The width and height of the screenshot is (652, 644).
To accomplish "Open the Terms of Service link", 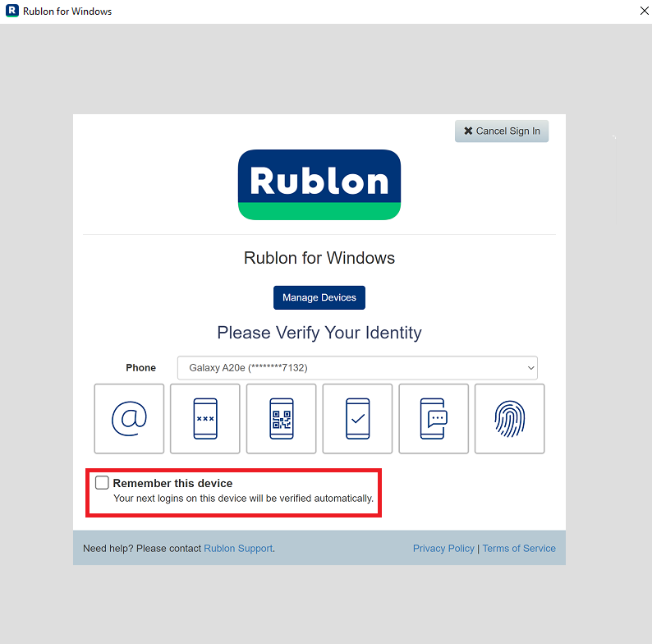I will pyautogui.click(x=519, y=549).
